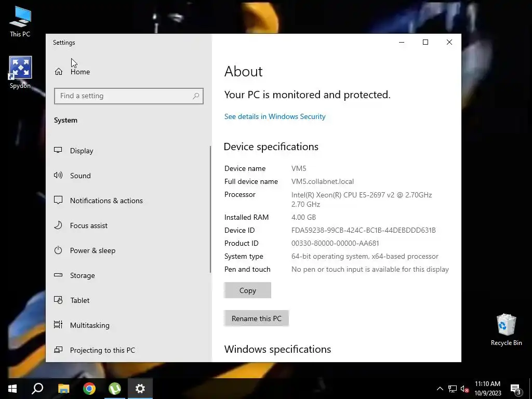This screenshot has height=399, width=532.
Task: Click the Device ID value FDA59238
Action: point(363,230)
